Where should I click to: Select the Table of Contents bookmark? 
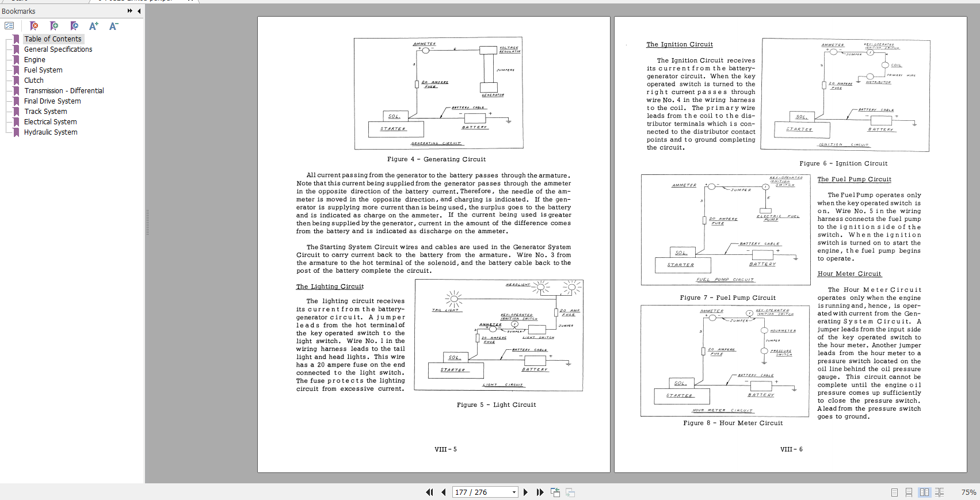(x=53, y=39)
